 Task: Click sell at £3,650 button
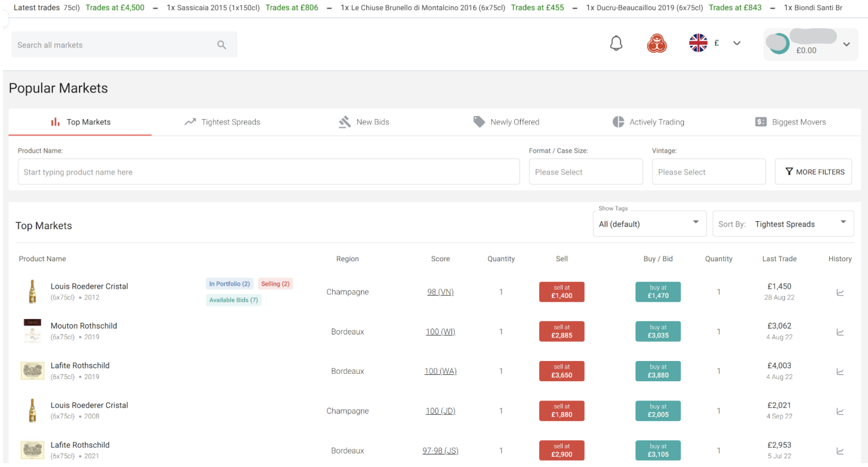562,371
